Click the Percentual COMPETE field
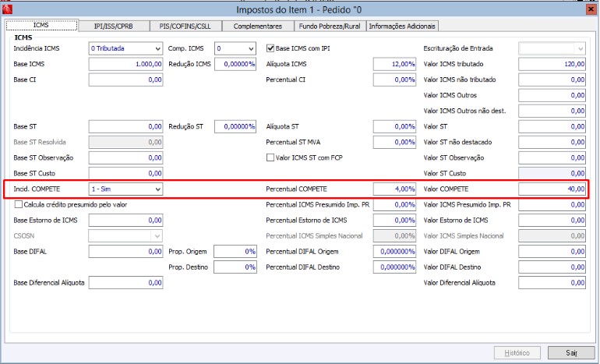 [394, 189]
